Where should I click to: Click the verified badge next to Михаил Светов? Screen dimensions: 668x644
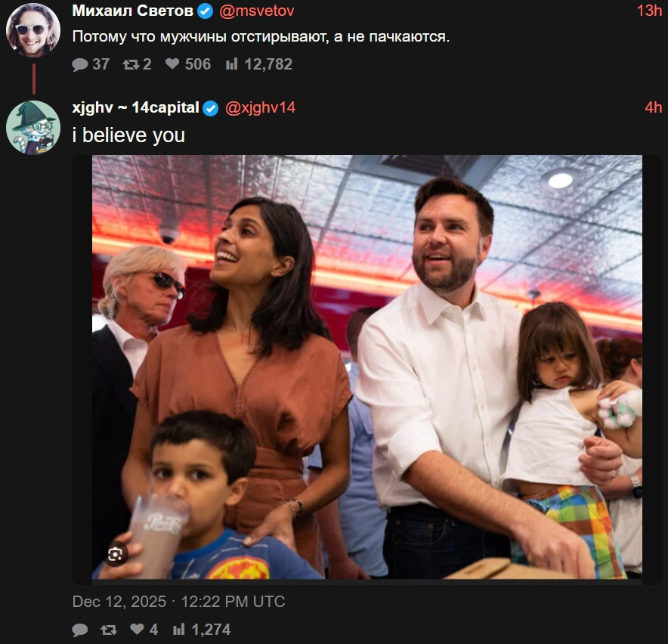[205, 11]
